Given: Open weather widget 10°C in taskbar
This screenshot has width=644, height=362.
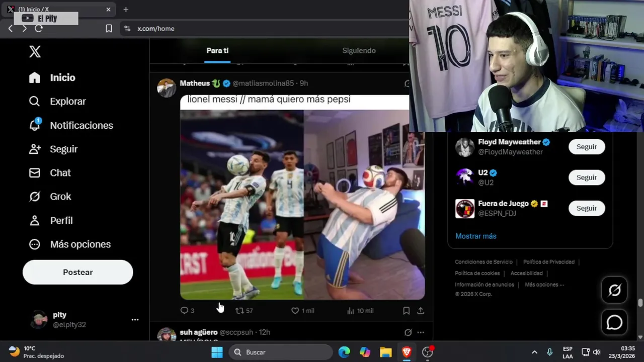Looking at the screenshot, I should [37, 352].
